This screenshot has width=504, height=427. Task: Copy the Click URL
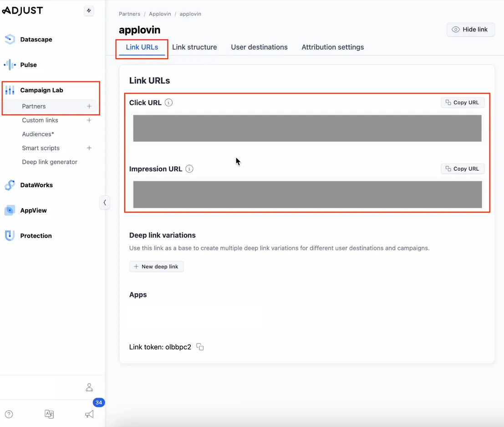462,102
